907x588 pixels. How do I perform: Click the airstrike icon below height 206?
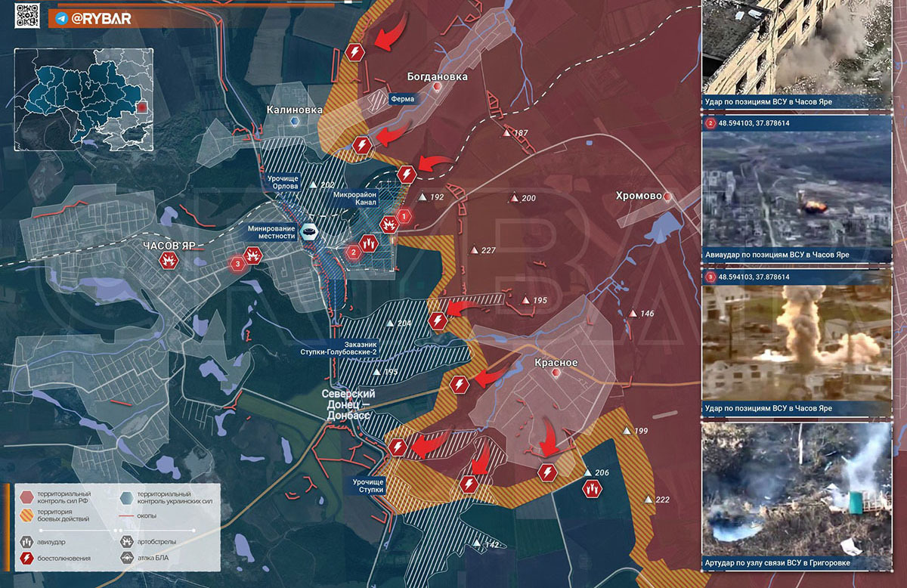(x=592, y=489)
